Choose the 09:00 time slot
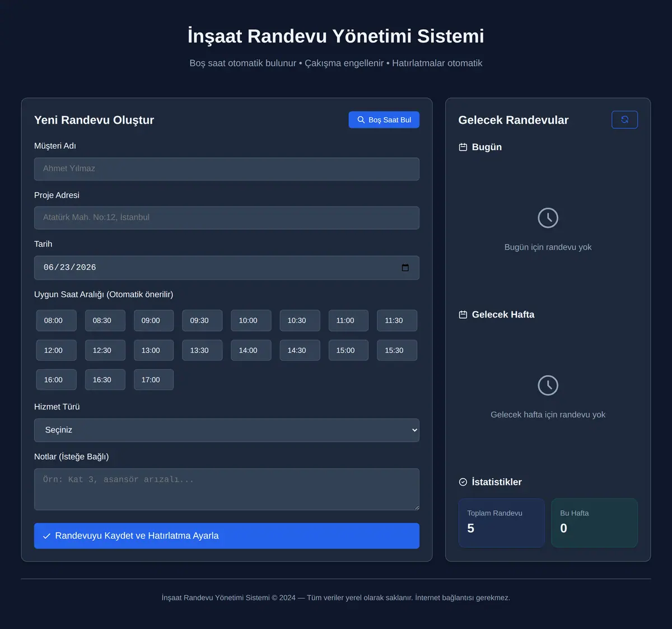 (x=154, y=320)
